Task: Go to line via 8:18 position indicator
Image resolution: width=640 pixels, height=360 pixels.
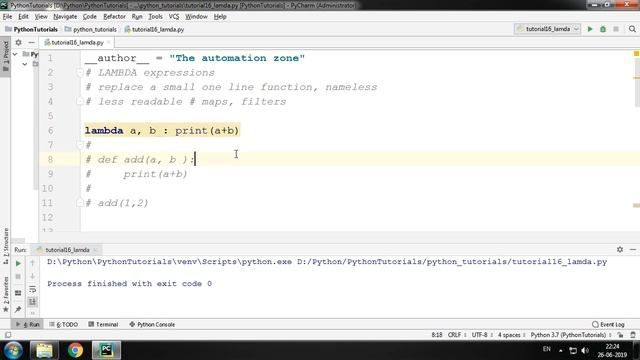Action: click(436, 335)
